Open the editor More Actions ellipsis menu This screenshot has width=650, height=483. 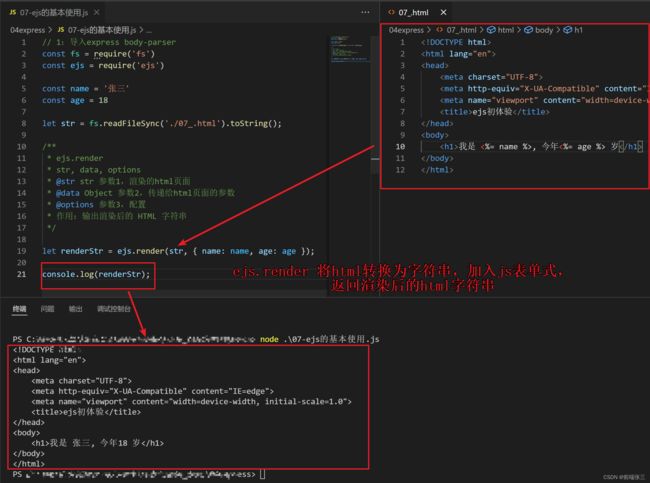pos(365,12)
